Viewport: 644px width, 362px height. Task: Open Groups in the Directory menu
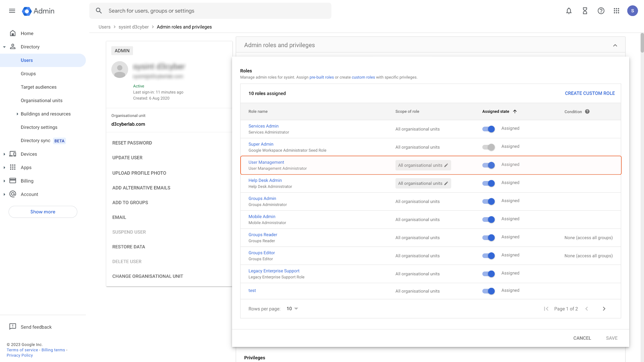click(x=28, y=74)
